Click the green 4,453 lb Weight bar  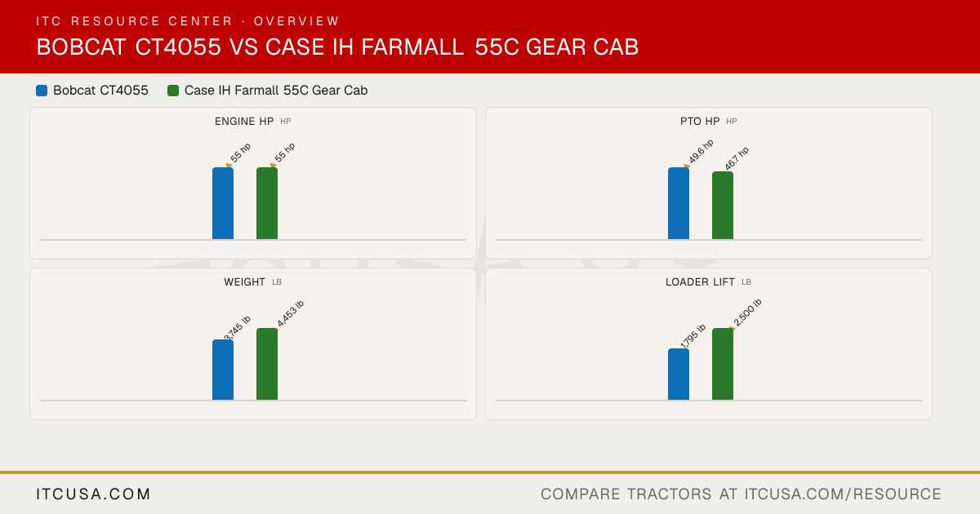coord(267,364)
